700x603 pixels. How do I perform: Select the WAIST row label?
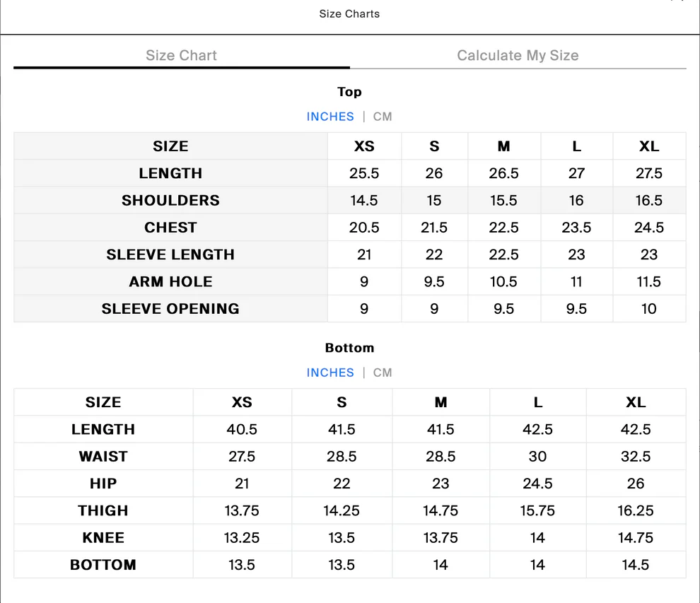(103, 457)
